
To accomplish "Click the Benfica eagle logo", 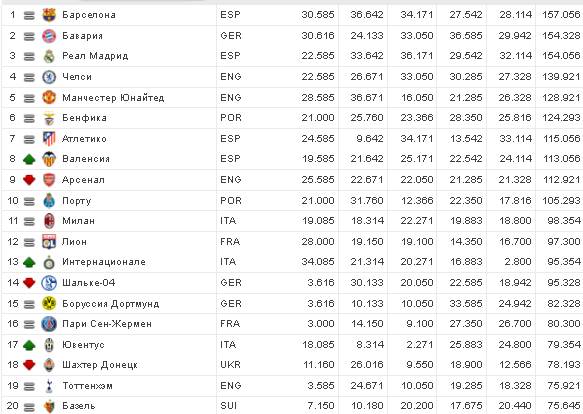I will point(49,118).
